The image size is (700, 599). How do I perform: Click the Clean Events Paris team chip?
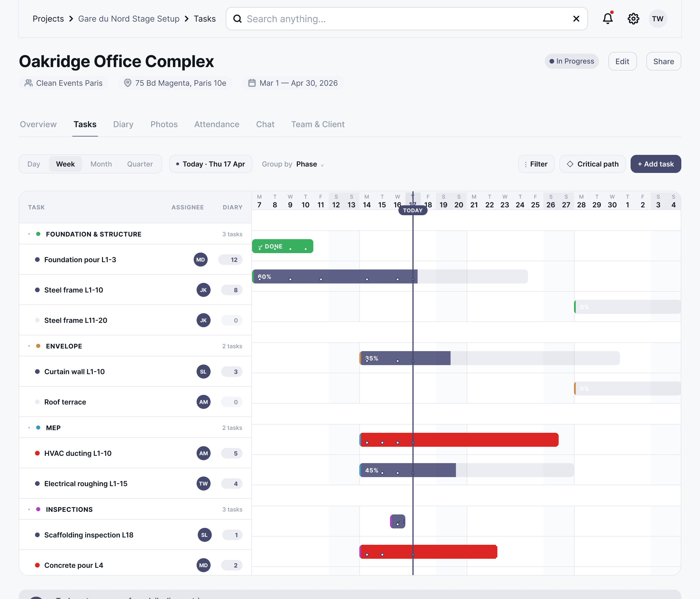coord(64,83)
